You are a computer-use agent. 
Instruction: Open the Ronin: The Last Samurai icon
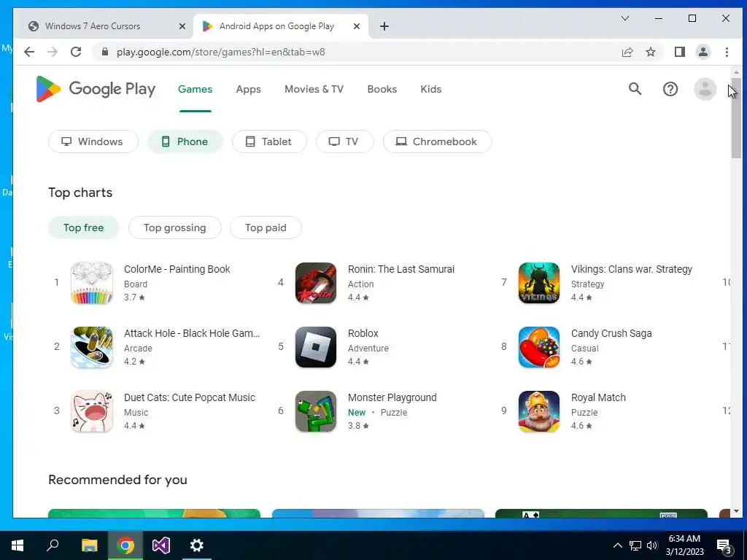tap(315, 283)
